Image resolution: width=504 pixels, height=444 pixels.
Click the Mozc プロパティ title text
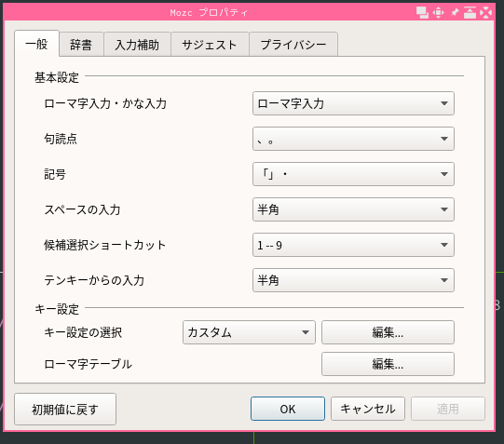point(209,12)
